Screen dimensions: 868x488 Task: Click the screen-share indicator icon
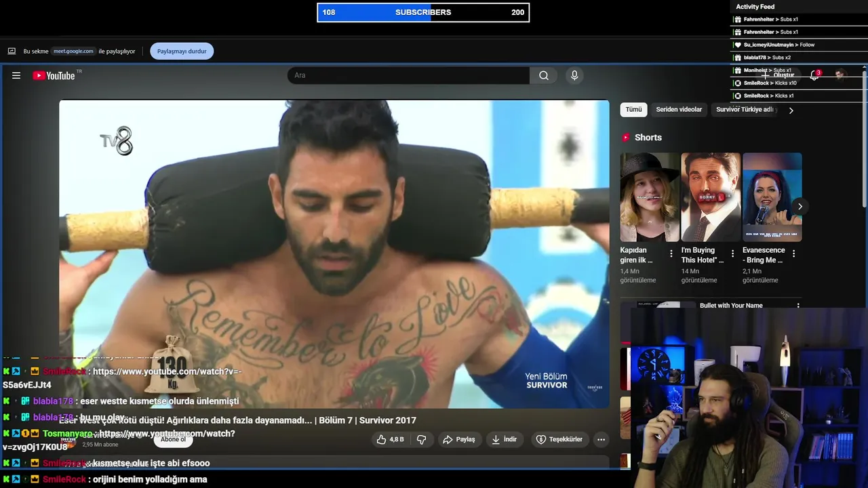click(12, 51)
